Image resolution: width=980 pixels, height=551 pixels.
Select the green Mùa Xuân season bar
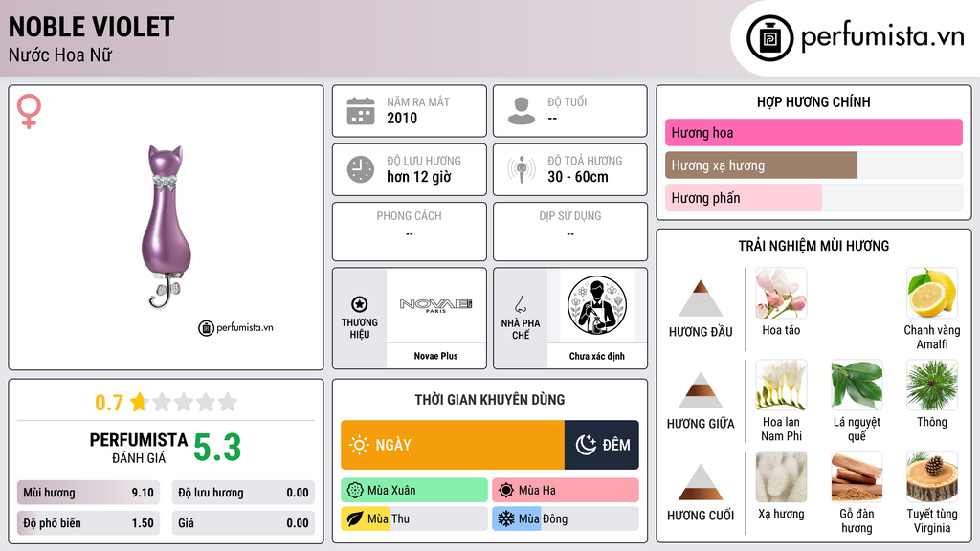414,491
